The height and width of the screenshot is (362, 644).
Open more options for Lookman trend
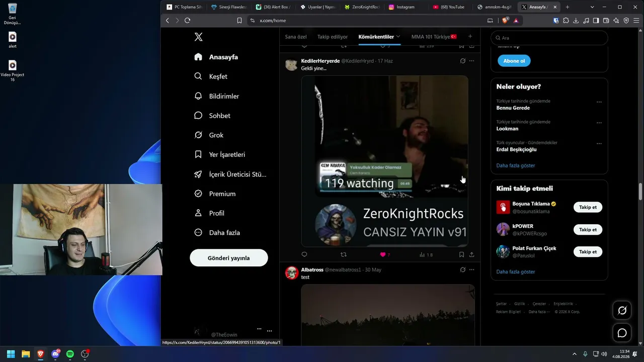pyautogui.click(x=599, y=123)
